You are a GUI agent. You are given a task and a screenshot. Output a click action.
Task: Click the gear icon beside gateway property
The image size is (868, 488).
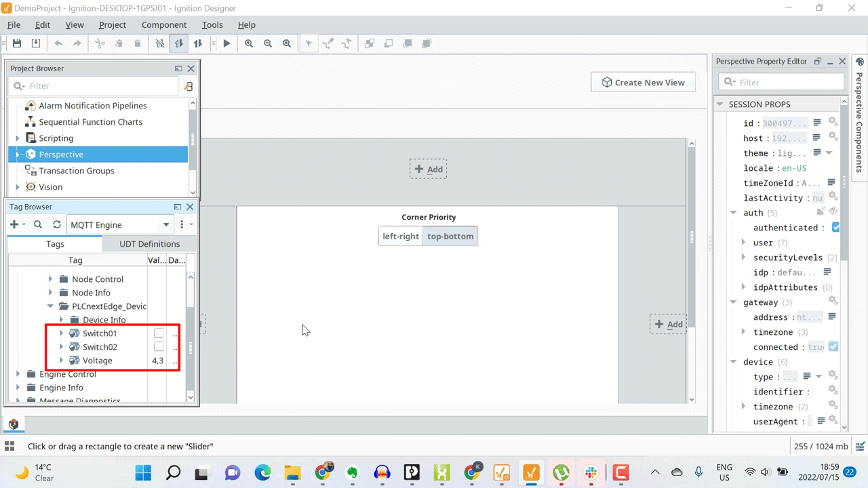click(833, 301)
